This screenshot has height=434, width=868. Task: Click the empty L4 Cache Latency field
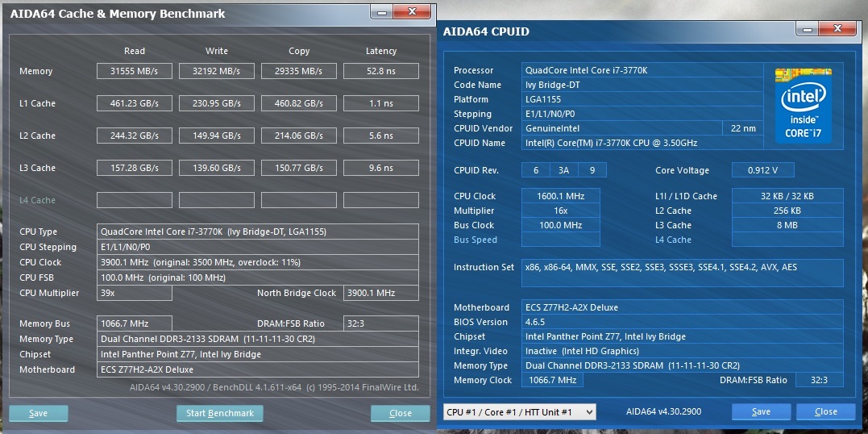tap(381, 199)
